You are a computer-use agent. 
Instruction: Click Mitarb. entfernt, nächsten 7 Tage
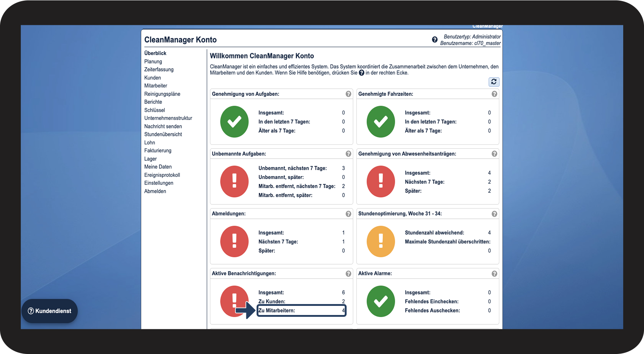pos(301,186)
